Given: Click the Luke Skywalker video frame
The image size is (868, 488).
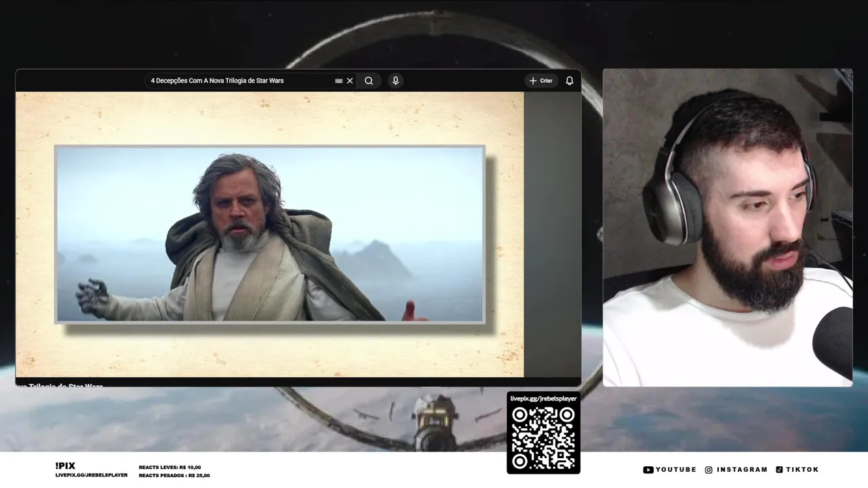Looking at the screenshot, I should tap(270, 234).
